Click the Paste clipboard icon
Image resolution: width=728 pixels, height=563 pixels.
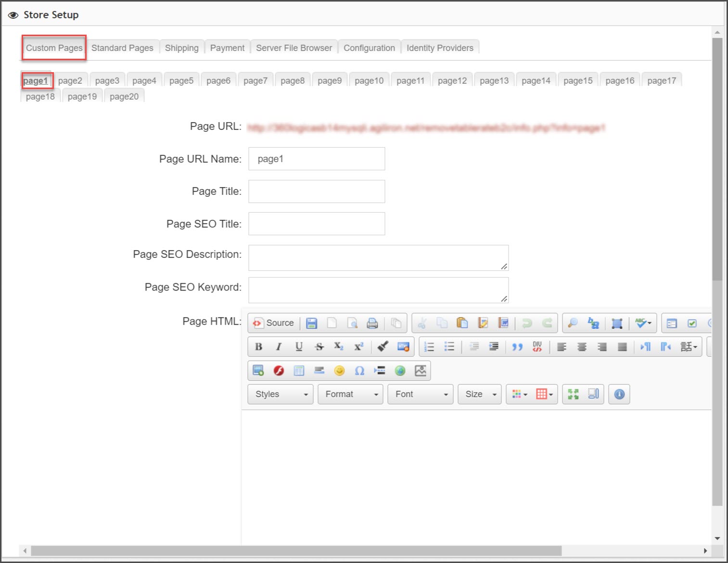click(462, 323)
